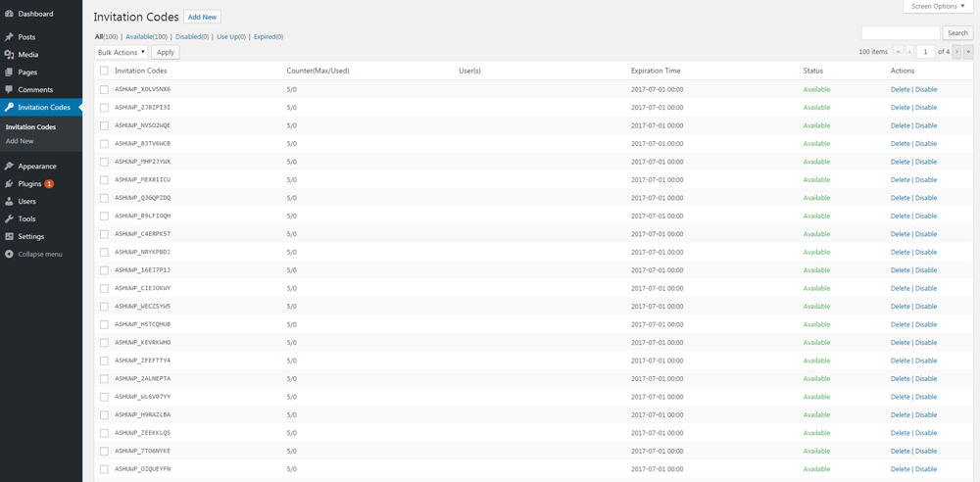This screenshot has height=482, width=980.
Task: Go to next page arrow
Action: [x=956, y=52]
